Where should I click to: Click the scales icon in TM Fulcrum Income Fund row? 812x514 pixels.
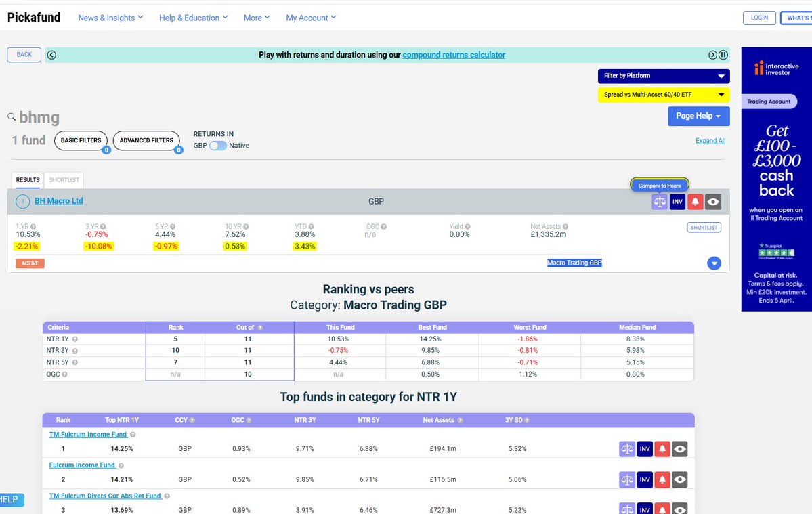627,449
